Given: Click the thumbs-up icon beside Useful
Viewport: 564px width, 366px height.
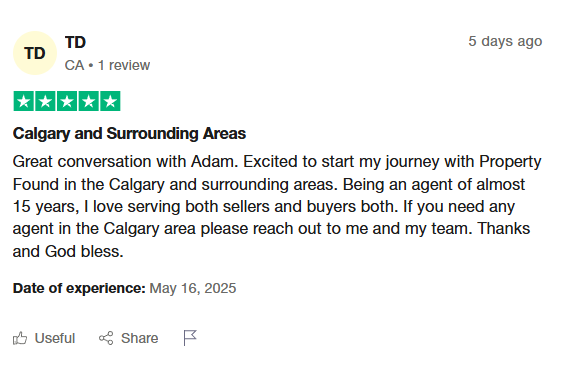Looking at the screenshot, I should (20, 338).
